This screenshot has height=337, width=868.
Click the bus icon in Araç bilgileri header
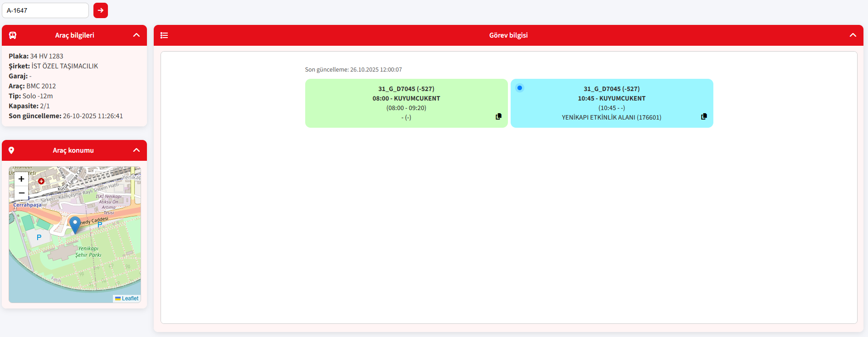(x=13, y=35)
